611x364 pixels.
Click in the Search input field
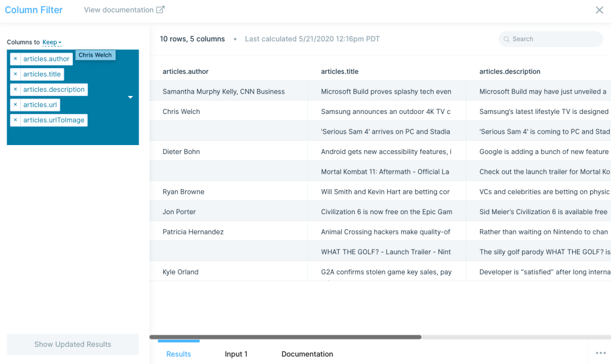pyautogui.click(x=554, y=39)
